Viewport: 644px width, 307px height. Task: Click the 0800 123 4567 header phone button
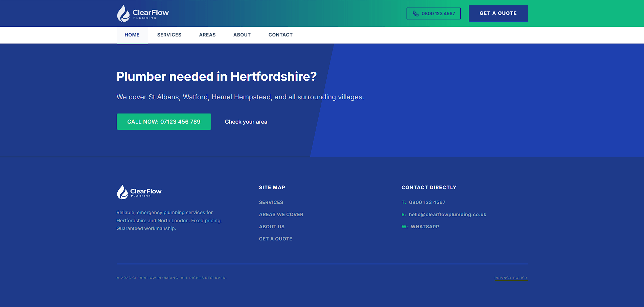pos(433,14)
